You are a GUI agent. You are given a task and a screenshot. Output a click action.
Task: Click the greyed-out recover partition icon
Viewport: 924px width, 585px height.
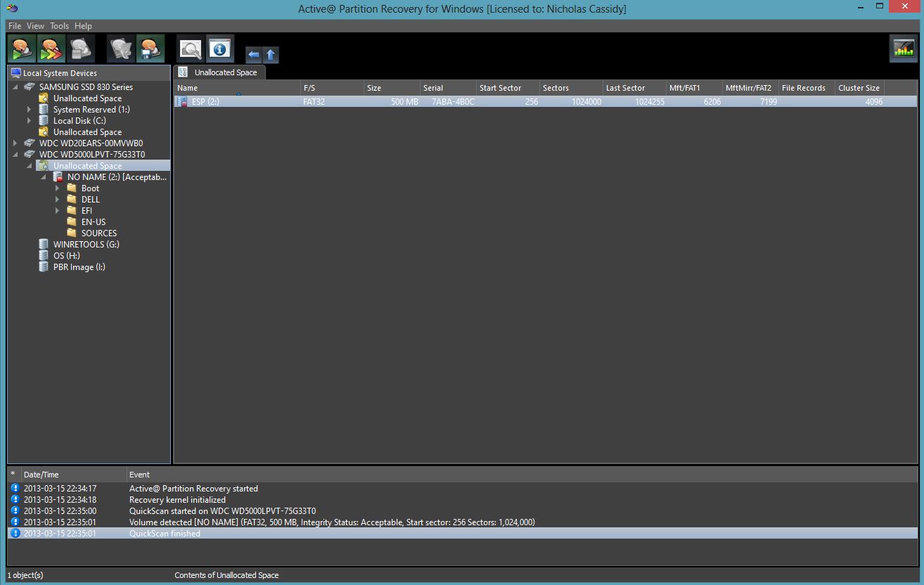(121, 49)
